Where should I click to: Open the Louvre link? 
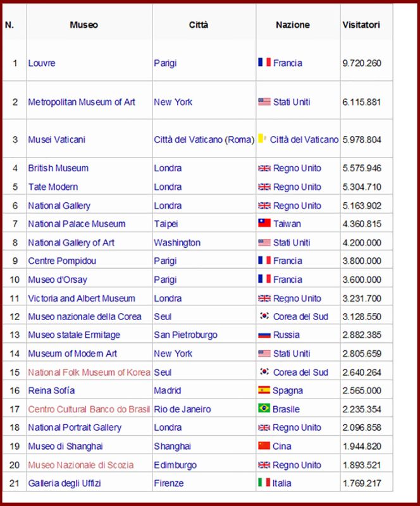tap(42, 63)
